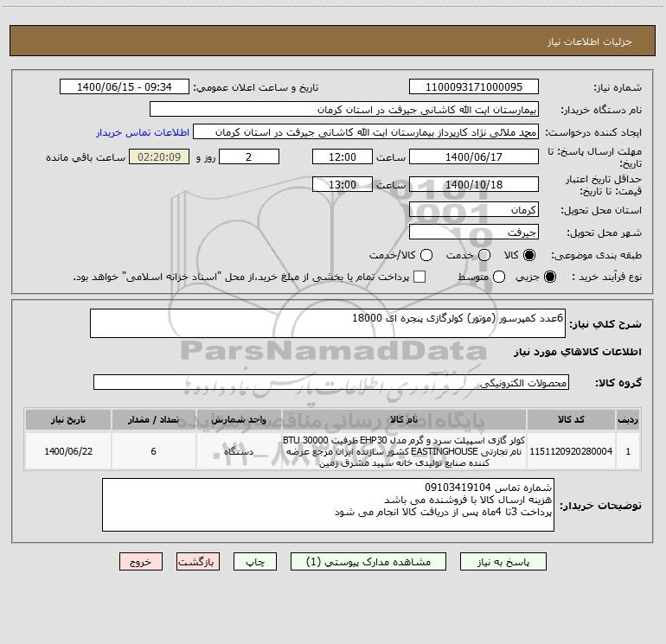Image resolution: width=666 pixels, height=644 pixels.
Task: Select the خدمت radio button
Action: 484,255
